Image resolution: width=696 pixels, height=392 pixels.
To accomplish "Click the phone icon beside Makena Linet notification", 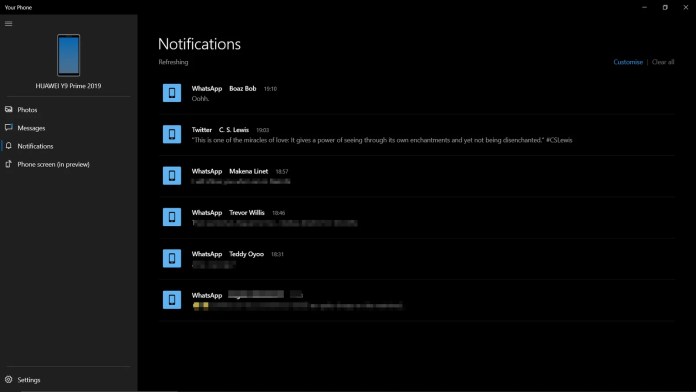I will point(172,175).
